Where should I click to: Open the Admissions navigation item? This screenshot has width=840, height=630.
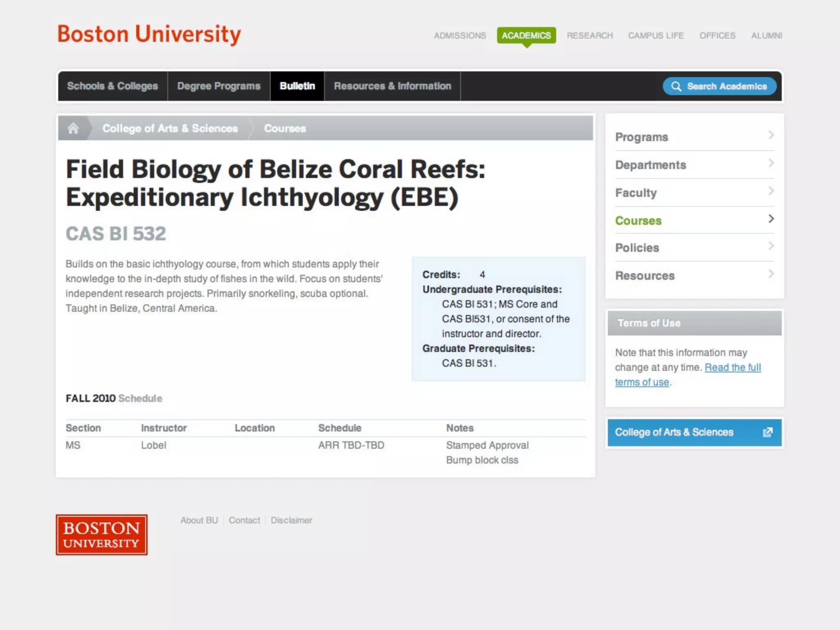coord(460,36)
